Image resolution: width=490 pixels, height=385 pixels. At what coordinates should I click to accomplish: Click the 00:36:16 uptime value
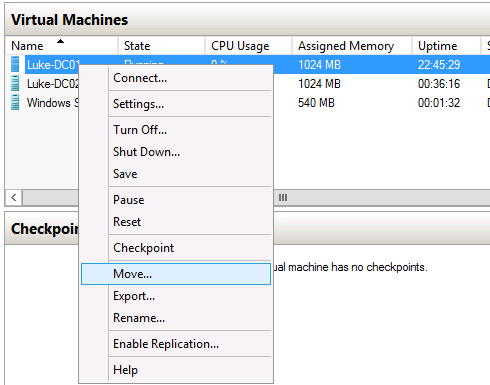click(439, 84)
